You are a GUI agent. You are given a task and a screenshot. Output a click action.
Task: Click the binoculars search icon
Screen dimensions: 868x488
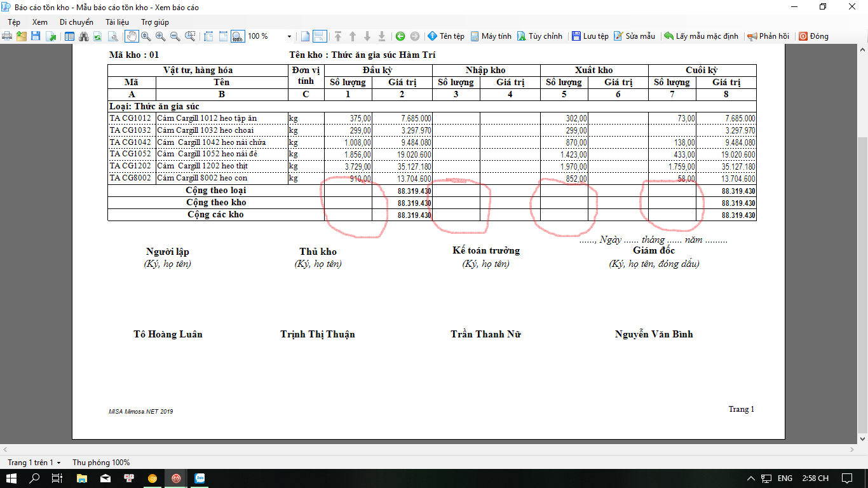(84, 36)
